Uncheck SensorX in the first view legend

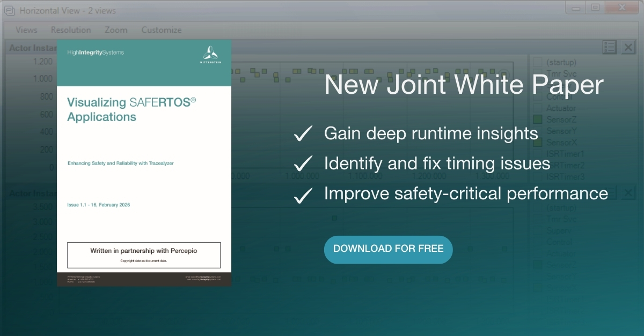pos(537,142)
